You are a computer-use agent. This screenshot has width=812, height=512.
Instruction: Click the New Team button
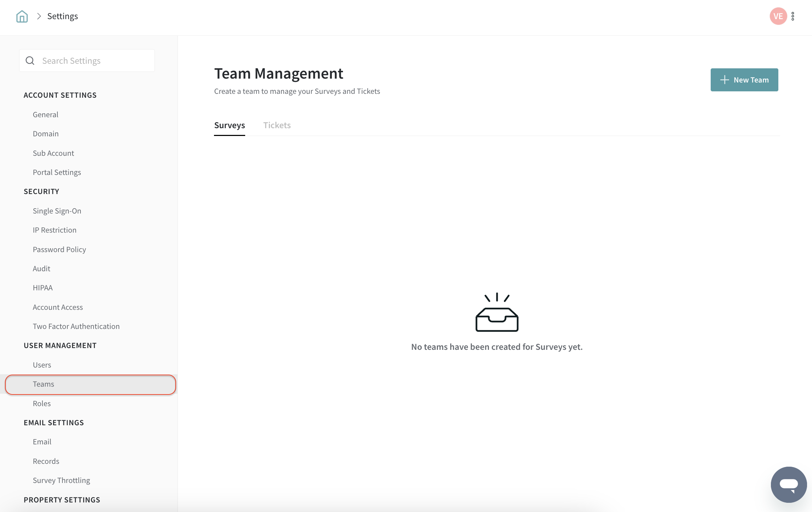click(744, 80)
